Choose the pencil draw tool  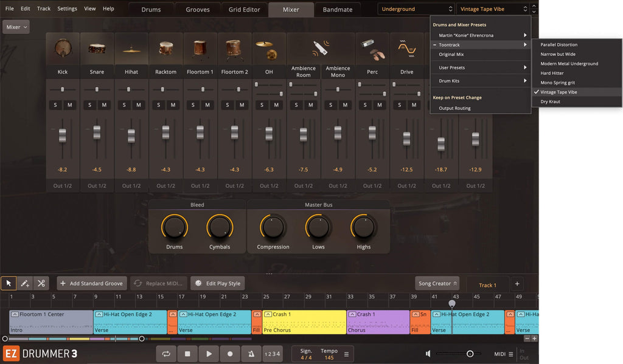tap(24, 283)
